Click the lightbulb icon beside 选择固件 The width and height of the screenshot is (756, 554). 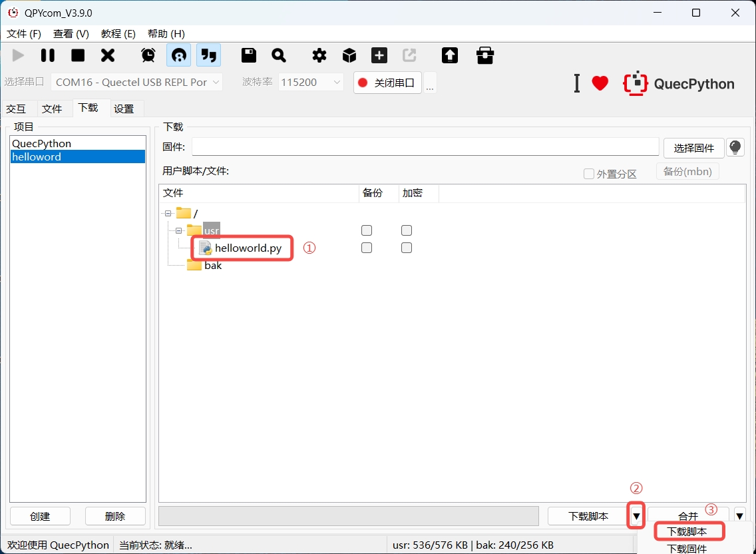coord(735,147)
